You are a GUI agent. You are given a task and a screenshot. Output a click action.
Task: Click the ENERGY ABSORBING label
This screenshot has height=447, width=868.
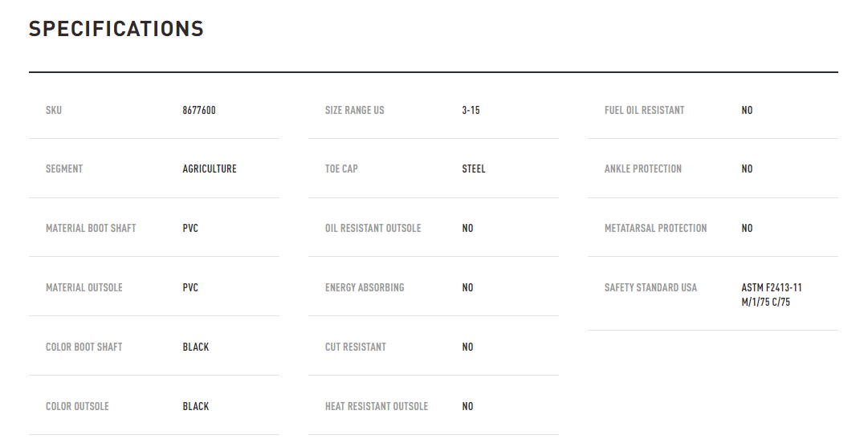365,287
